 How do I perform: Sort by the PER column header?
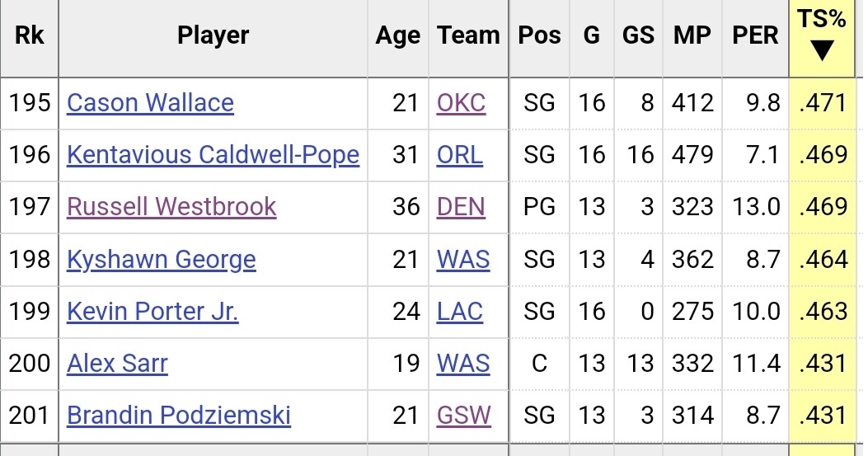[755, 35]
